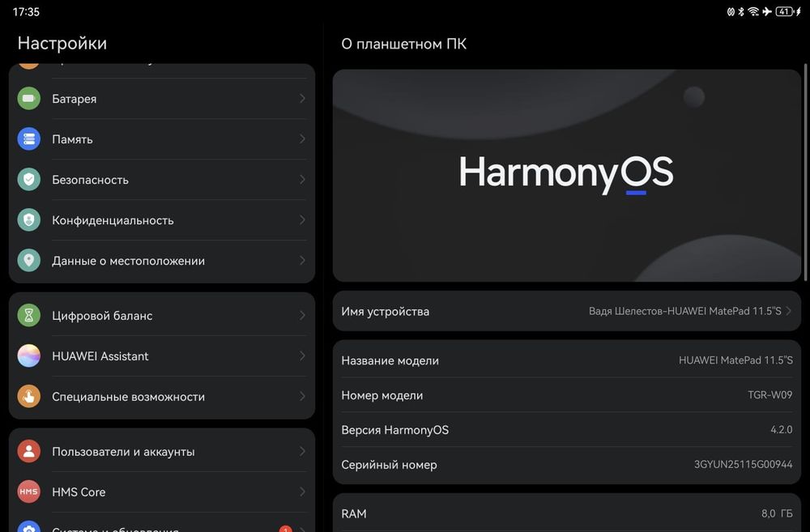The width and height of the screenshot is (810, 532).
Task: Tap the Bluetooth status icon
Action: pyautogui.click(x=741, y=11)
